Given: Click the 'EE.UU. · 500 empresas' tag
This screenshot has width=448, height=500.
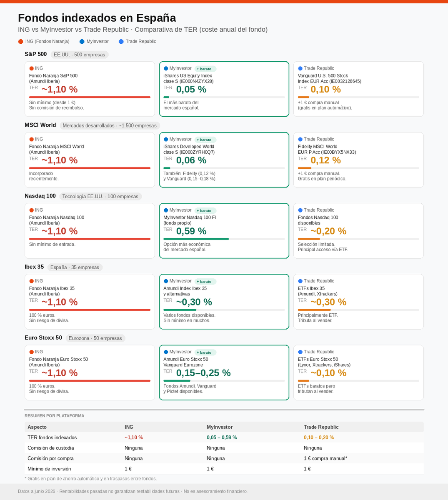Looking at the screenshot, I should click(x=80, y=55).
